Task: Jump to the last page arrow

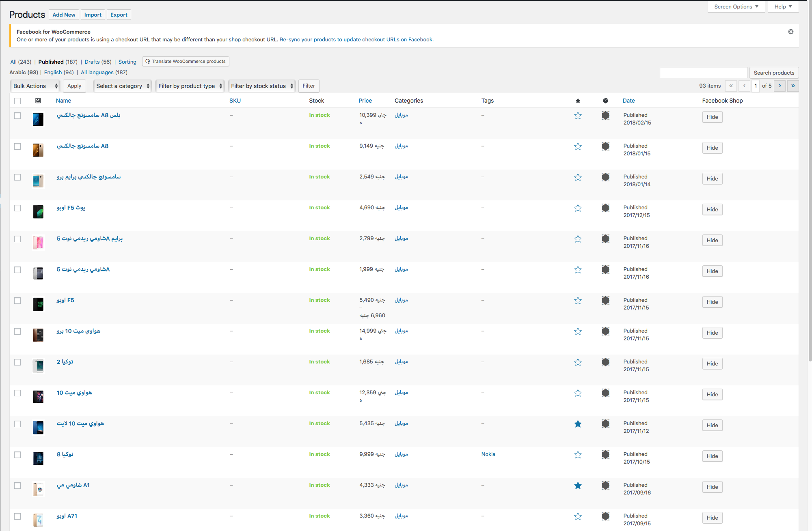Action: click(793, 86)
